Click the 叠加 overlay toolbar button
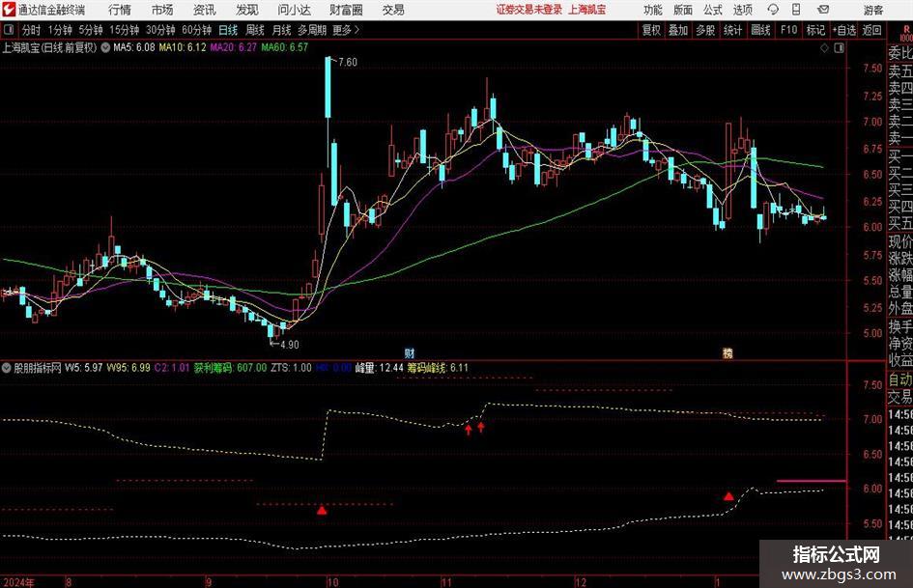The height and width of the screenshot is (588, 913). 678,30
